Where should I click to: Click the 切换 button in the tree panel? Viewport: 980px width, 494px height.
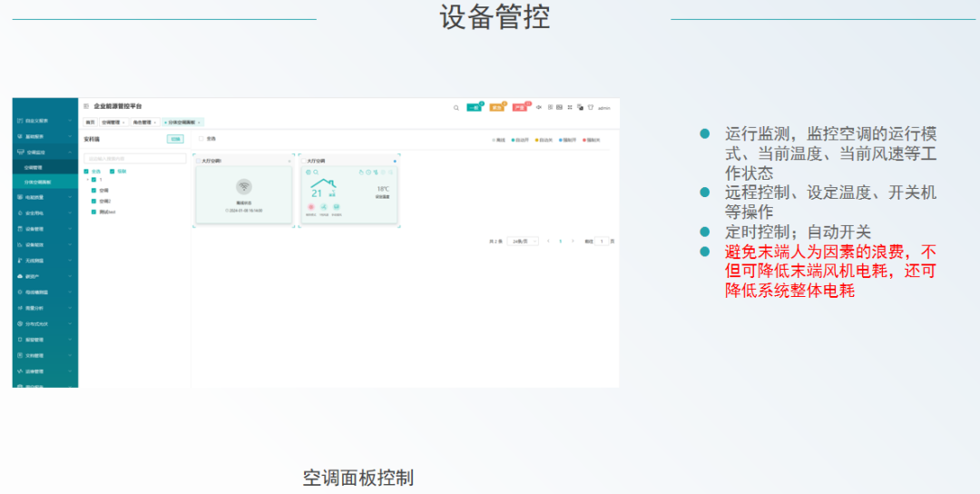pyautogui.click(x=175, y=139)
